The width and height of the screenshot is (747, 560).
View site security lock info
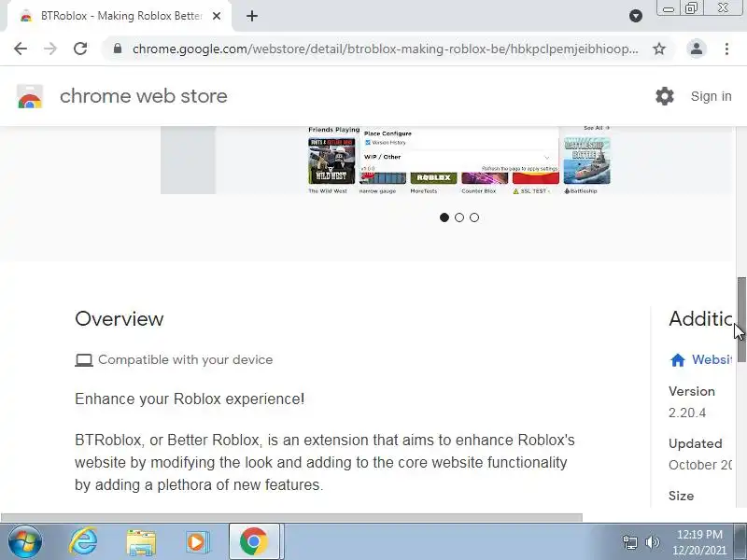118,49
